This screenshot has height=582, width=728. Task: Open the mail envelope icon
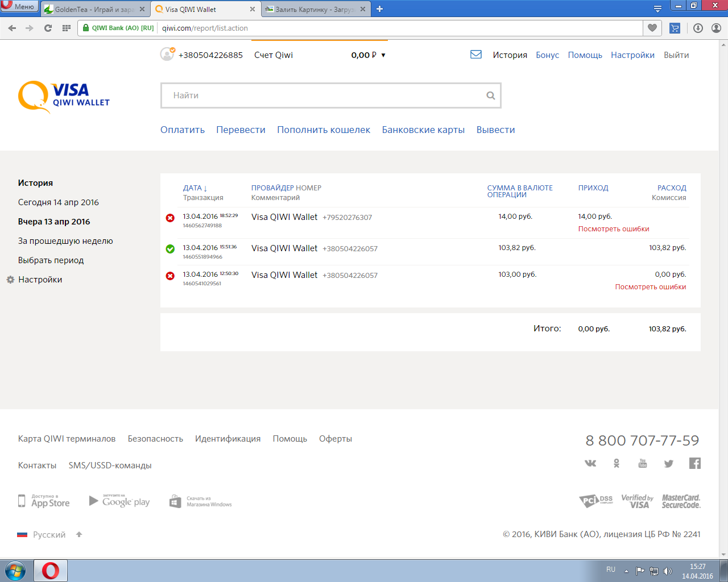click(x=476, y=55)
